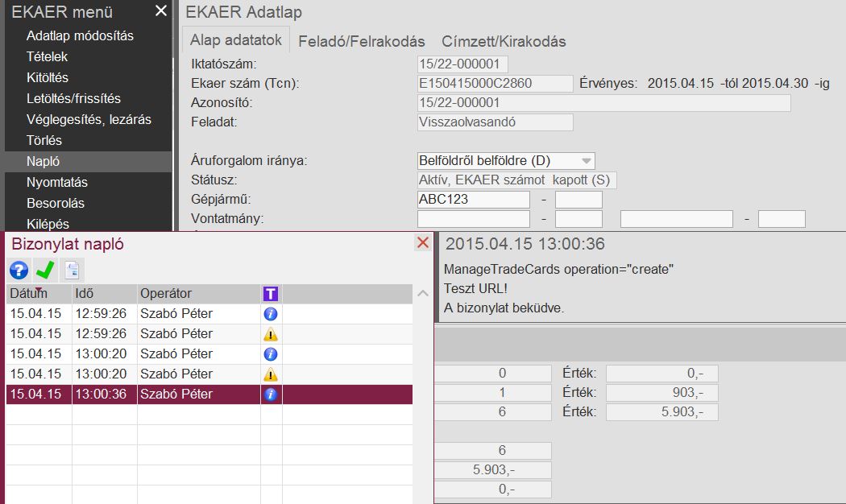Select Tételek from EKAER menu
This screenshot has width=846, height=504.
point(47,56)
